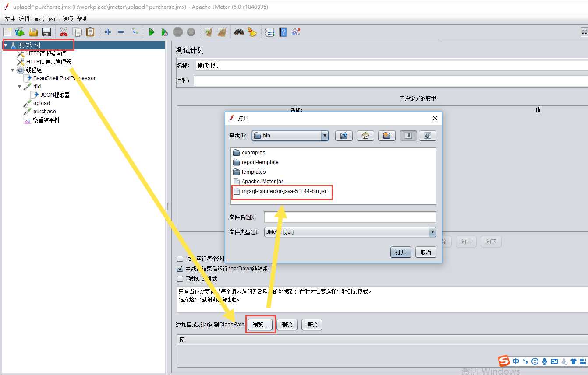Click the Copy toolbar icon

pos(77,32)
